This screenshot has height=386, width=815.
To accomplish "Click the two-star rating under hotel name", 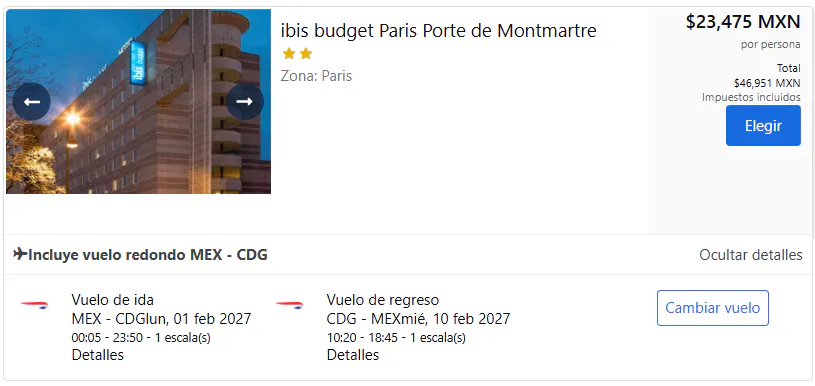I will click(297, 54).
